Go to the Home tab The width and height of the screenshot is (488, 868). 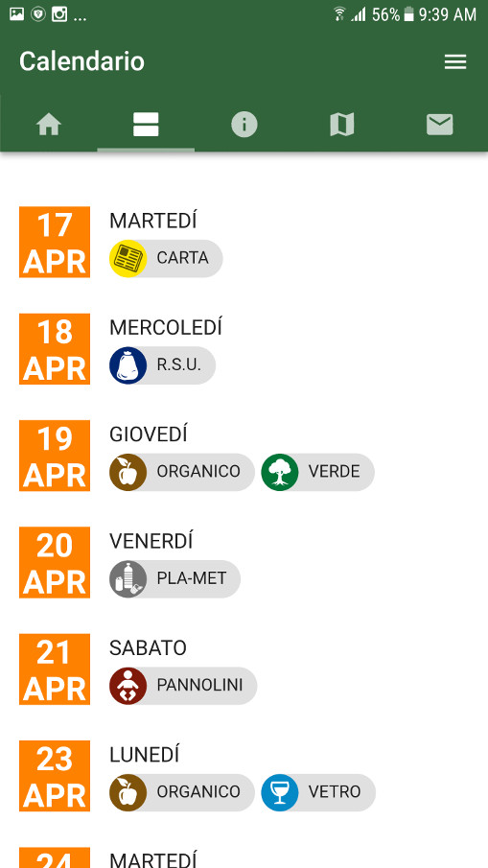[49, 125]
